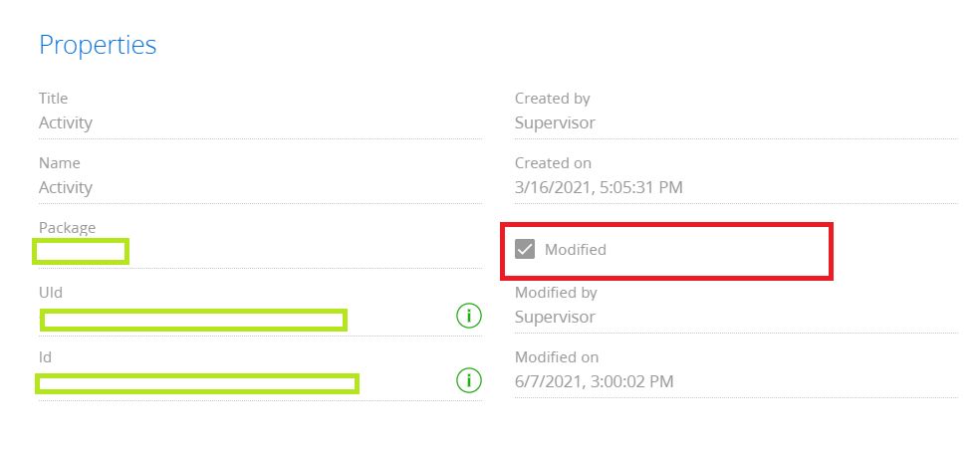Click the Created on label
This screenshot has width=980, height=453.
click(x=553, y=163)
